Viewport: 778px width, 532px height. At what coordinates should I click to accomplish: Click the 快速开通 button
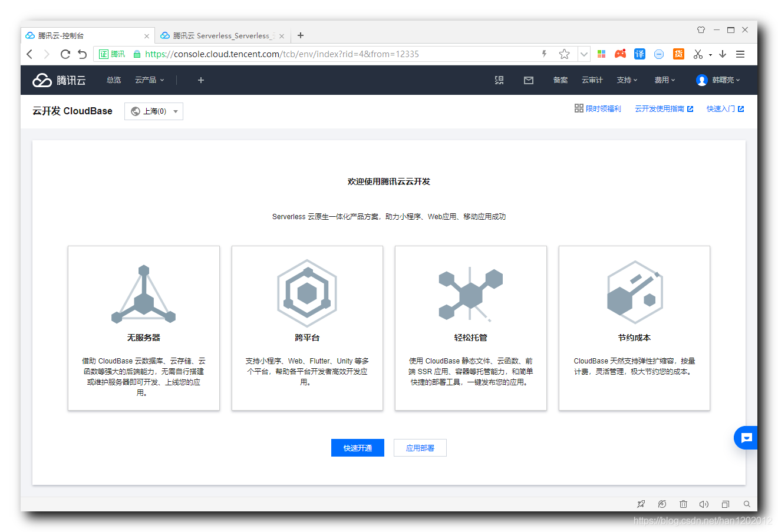[358, 448]
